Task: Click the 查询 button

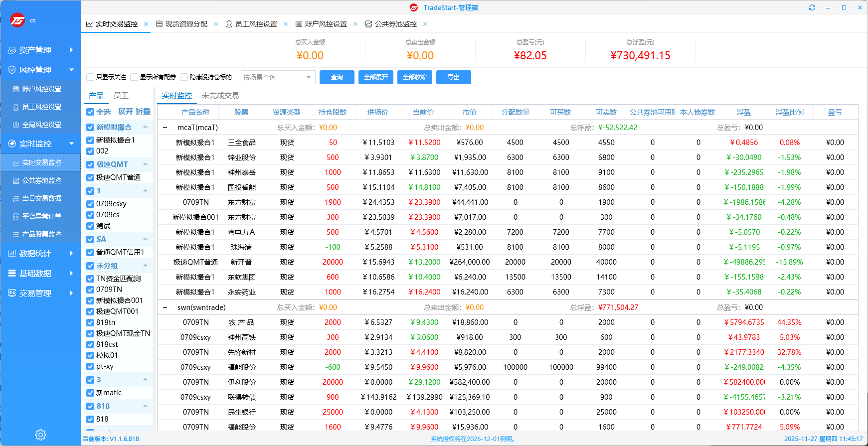Action: [337, 77]
